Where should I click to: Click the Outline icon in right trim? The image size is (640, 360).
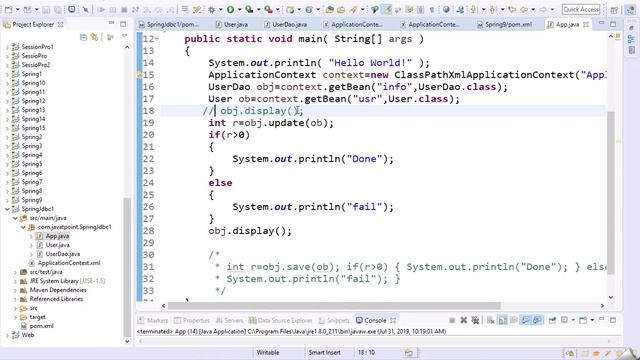click(631, 39)
